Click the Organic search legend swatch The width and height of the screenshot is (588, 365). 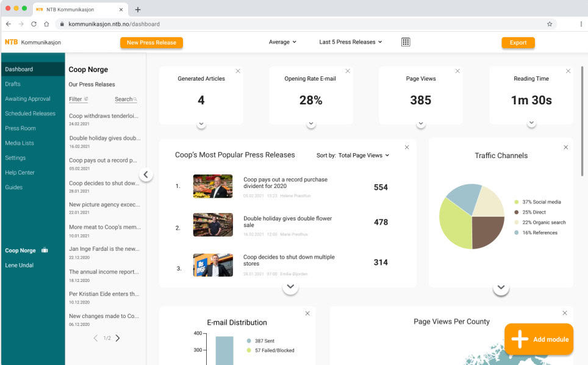point(517,222)
